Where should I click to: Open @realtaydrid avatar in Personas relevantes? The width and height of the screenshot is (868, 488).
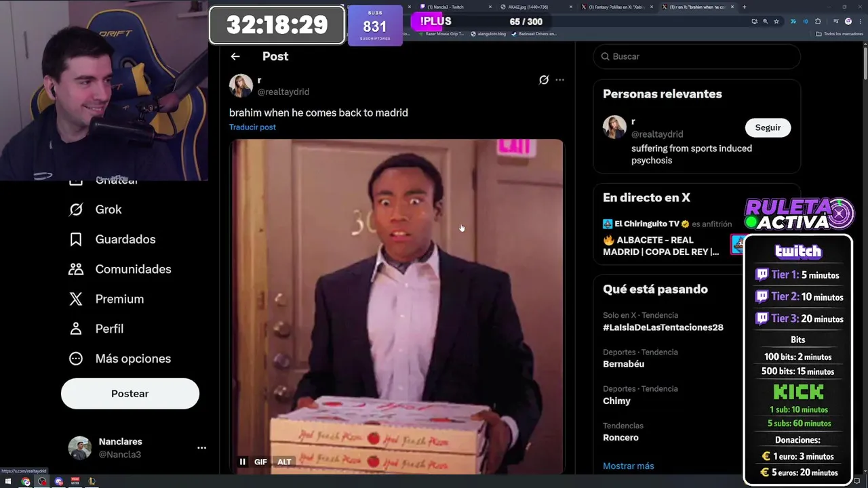pos(614,127)
